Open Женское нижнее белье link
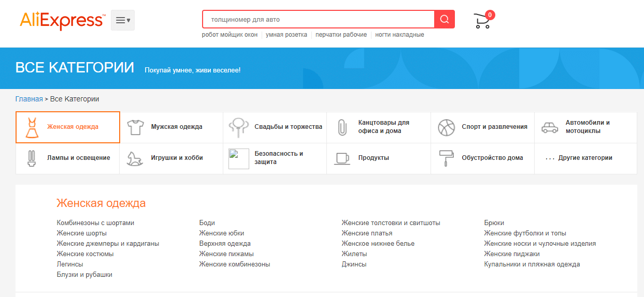Viewport: 644px width, 297px height. coord(378,244)
